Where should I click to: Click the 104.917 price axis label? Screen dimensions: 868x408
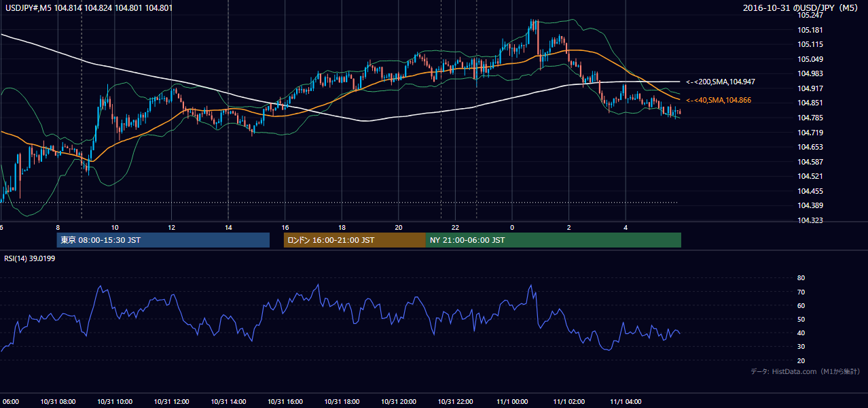810,88
